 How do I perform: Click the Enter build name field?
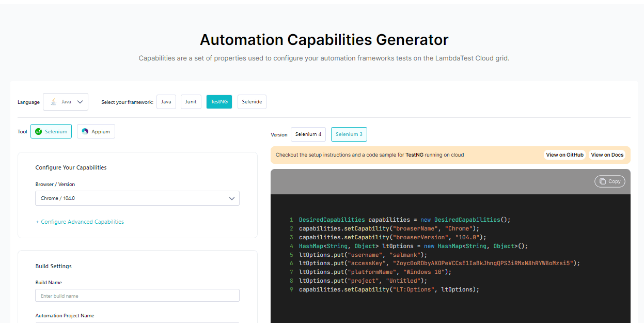pyautogui.click(x=137, y=295)
